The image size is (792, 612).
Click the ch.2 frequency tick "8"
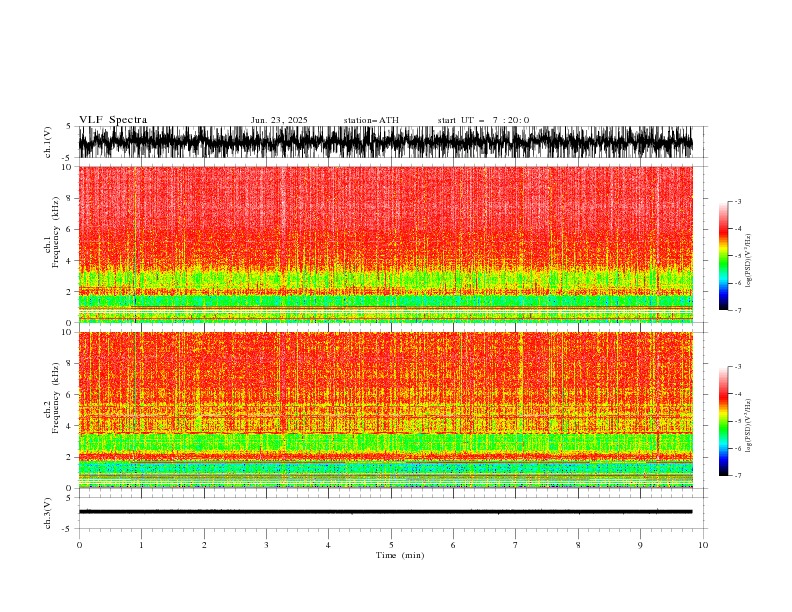tap(70, 364)
